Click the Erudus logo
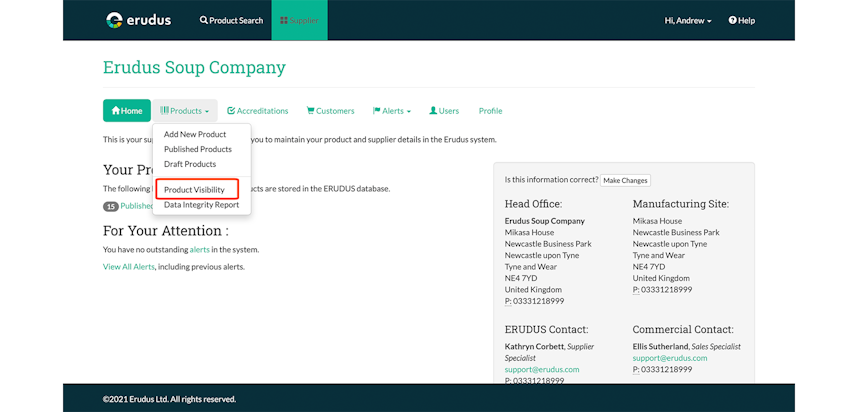Image resolution: width=858 pixels, height=412 pixels. pos(138,20)
